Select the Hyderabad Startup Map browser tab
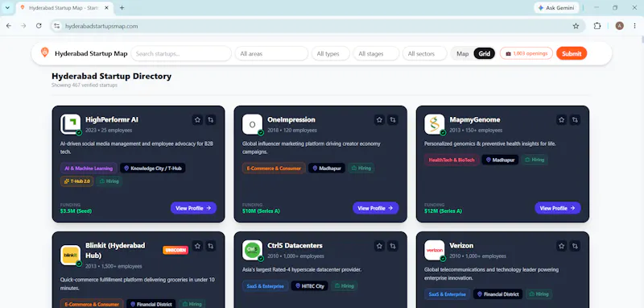 [64, 8]
